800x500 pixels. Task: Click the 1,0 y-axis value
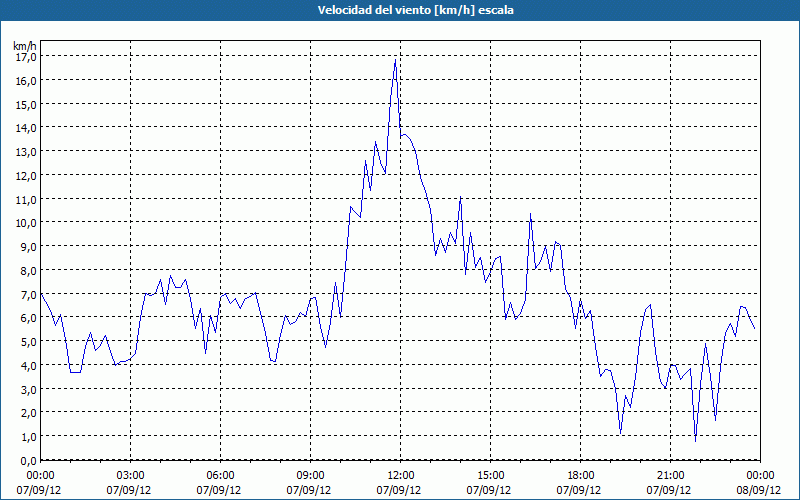click(x=28, y=437)
